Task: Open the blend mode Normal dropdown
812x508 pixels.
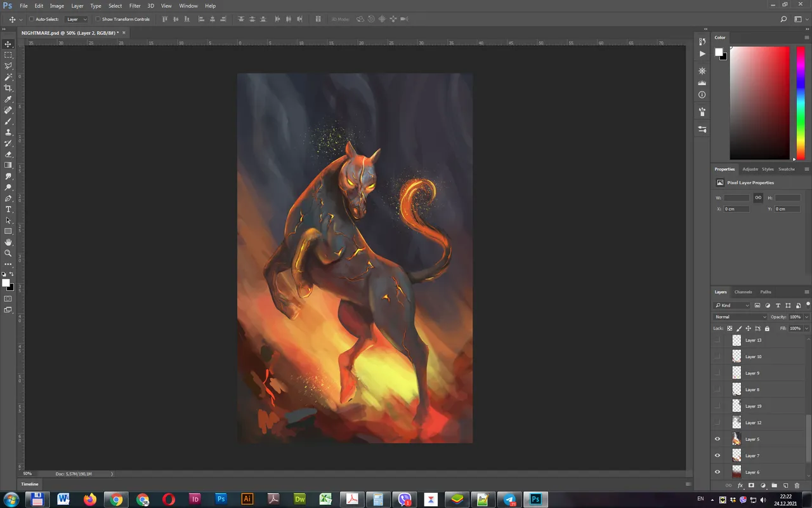Action: click(x=740, y=317)
